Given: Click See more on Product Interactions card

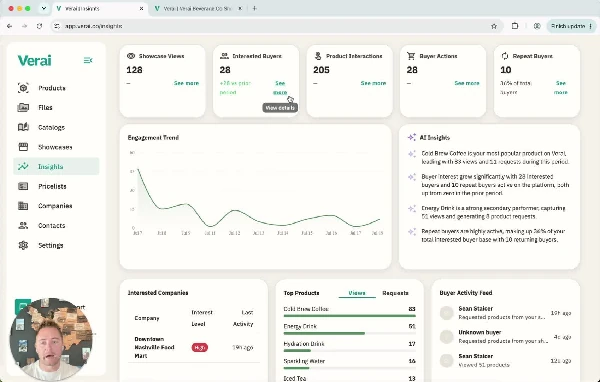Looking at the screenshot, I should (373, 83).
